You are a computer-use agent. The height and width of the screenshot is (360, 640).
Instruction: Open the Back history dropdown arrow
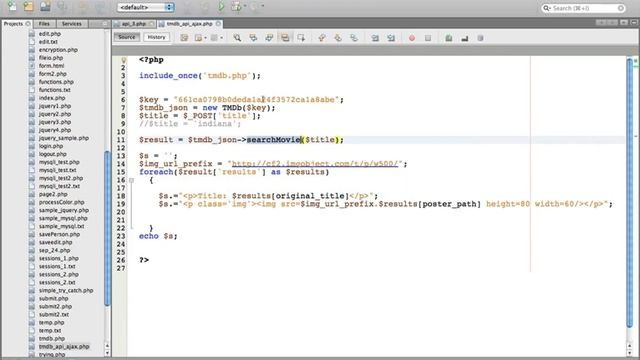tap(205, 38)
